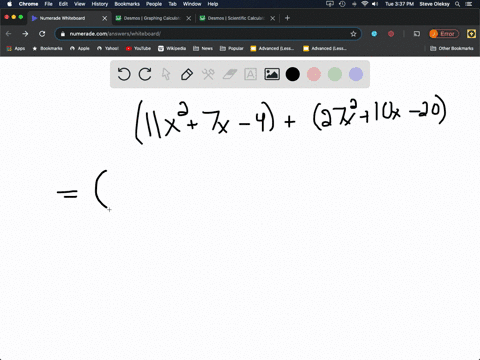
Task: Close the Desmos Scientific Calculator tab
Action: pos(272,18)
